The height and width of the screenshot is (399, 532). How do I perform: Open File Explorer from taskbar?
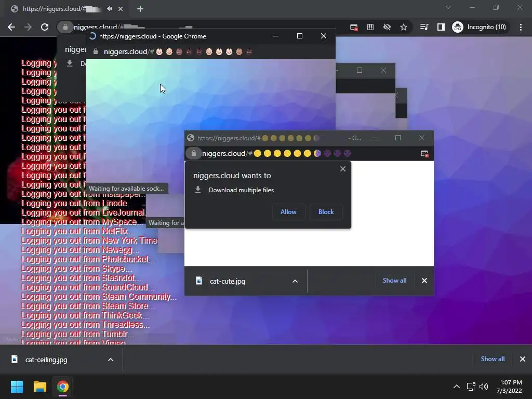tap(39, 387)
